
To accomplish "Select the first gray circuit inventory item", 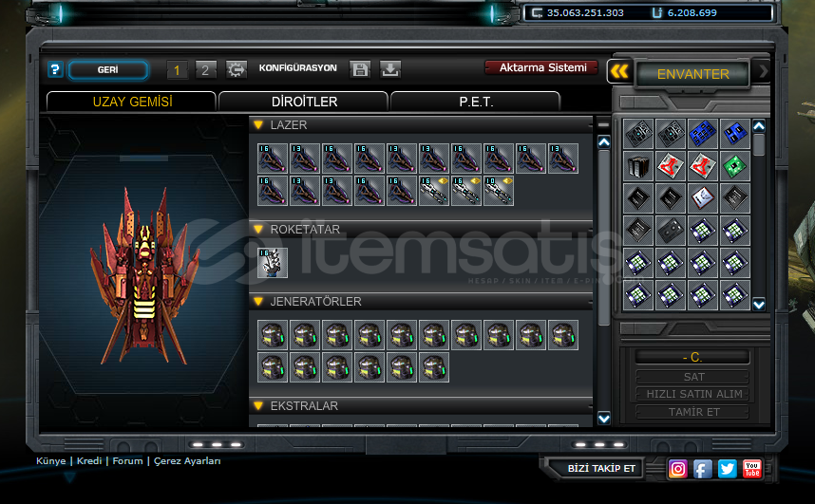I will (x=638, y=134).
